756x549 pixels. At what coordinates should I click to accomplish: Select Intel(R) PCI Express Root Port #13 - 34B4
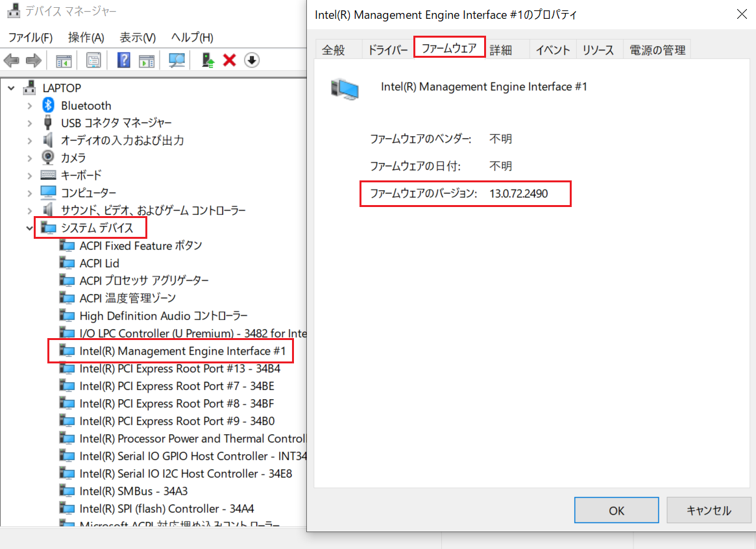(x=180, y=368)
